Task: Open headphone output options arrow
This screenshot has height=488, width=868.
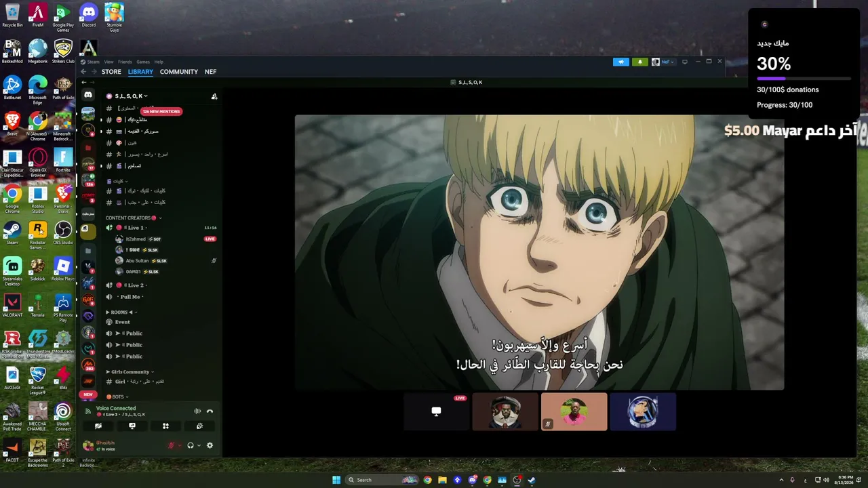Action: 199,445
